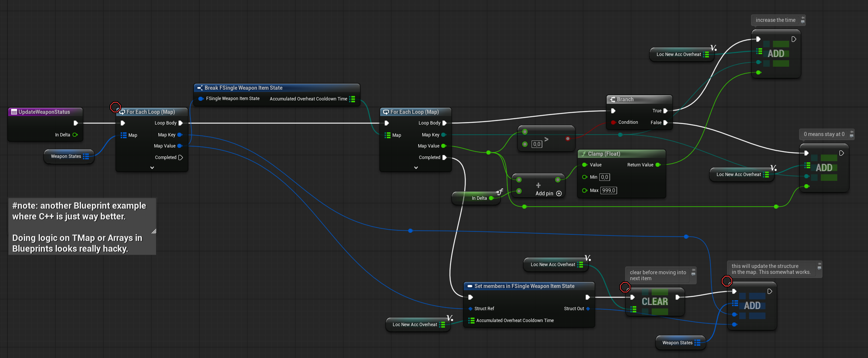
Task: Click the Branch Condition red pin
Action: pos(613,122)
